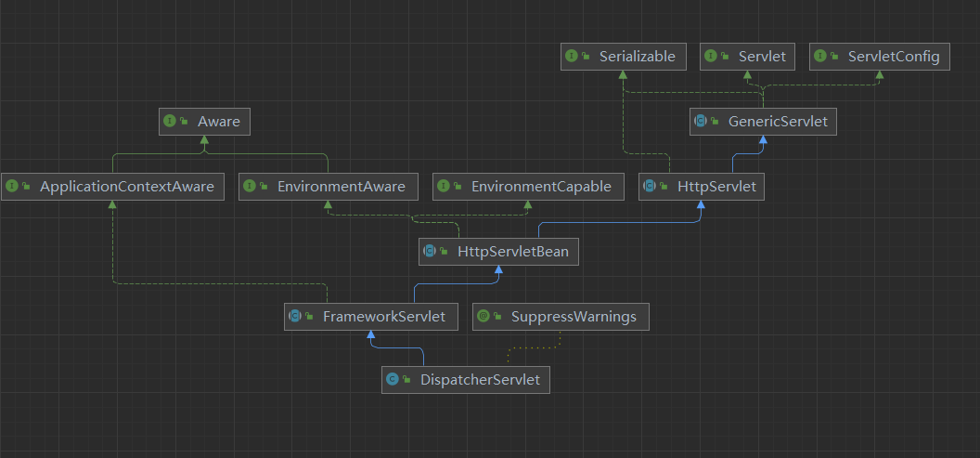Select the FrameworkServlet node label
Image resolution: width=980 pixels, height=458 pixels.
pyautogui.click(x=383, y=317)
